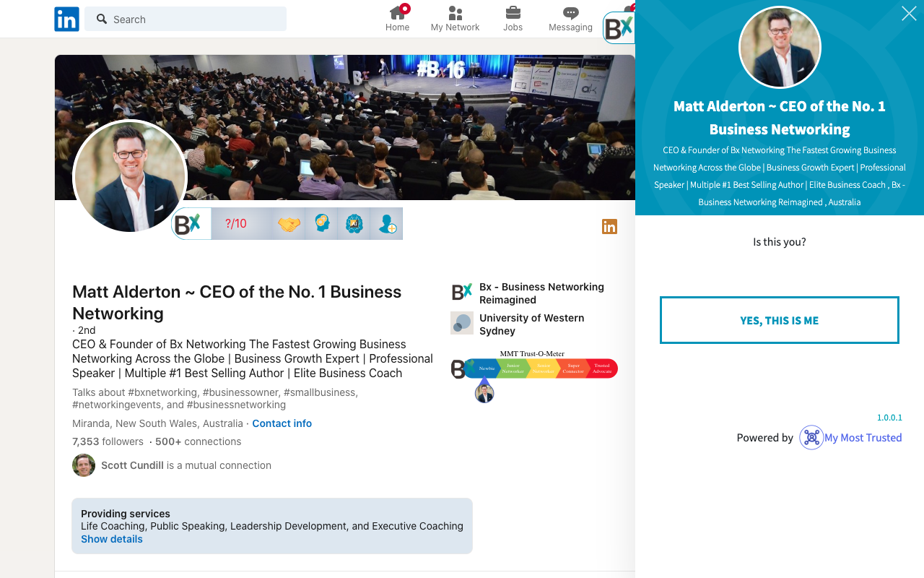The width and height of the screenshot is (924, 578).
Task: Focus the LinkedIn search field
Action: coord(186,19)
